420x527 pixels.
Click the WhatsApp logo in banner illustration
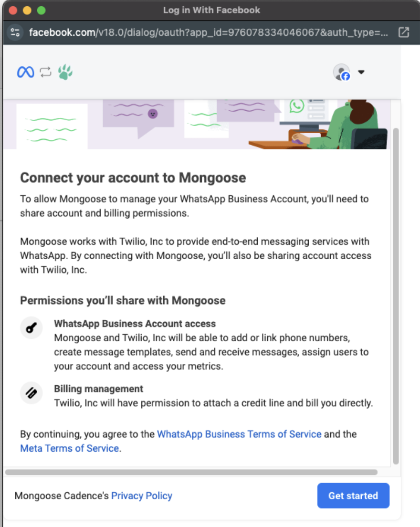click(x=297, y=106)
